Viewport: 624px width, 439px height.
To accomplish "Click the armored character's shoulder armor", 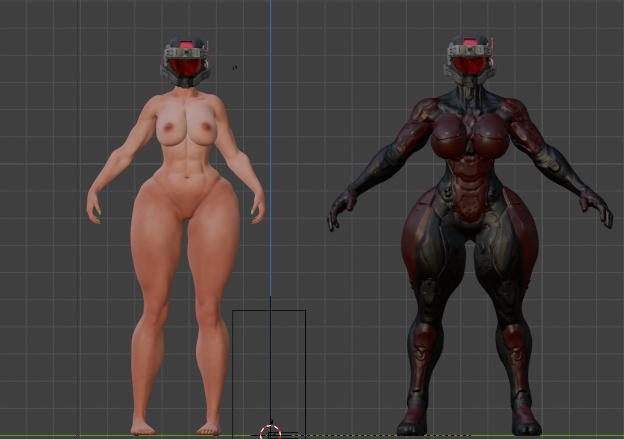I will point(523,120).
